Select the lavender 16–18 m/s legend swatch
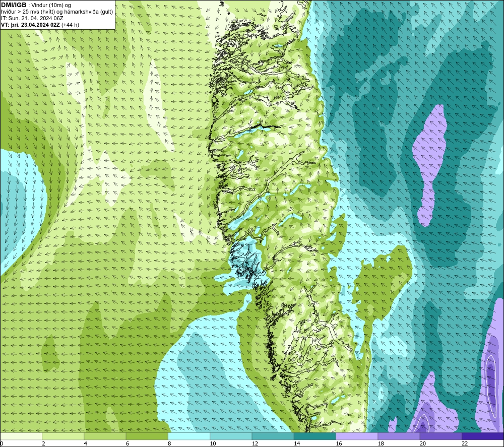504x447 pixels. (357, 436)
